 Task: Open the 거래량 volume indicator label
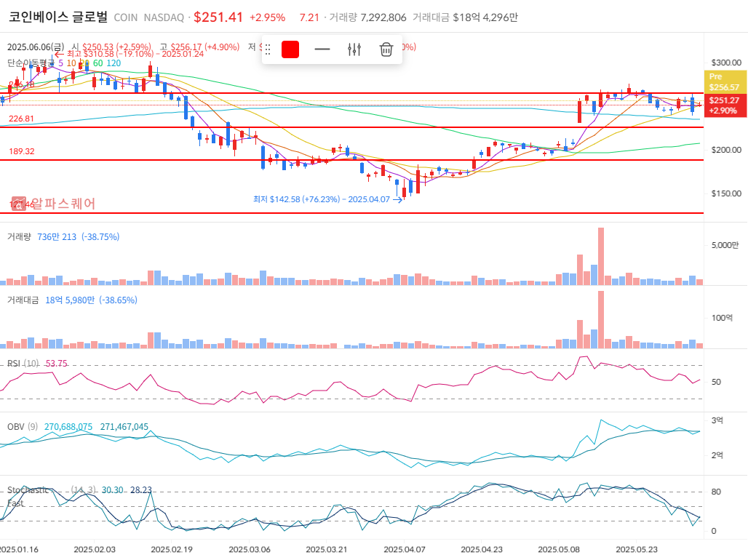tap(19, 236)
